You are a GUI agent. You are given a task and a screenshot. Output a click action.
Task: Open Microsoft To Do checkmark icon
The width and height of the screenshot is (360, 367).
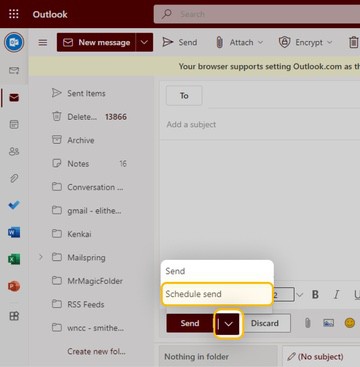click(x=14, y=205)
